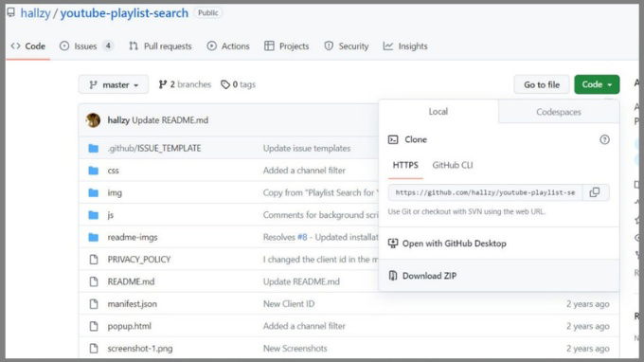
Task: Click the file icon next to README.md
Action: click(x=94, y=281)
